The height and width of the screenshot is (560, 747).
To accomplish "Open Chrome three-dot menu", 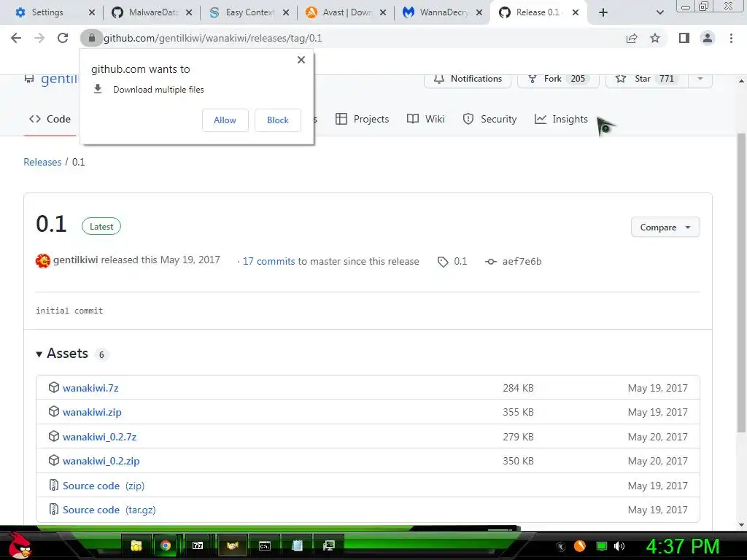I will click(731, 38).
